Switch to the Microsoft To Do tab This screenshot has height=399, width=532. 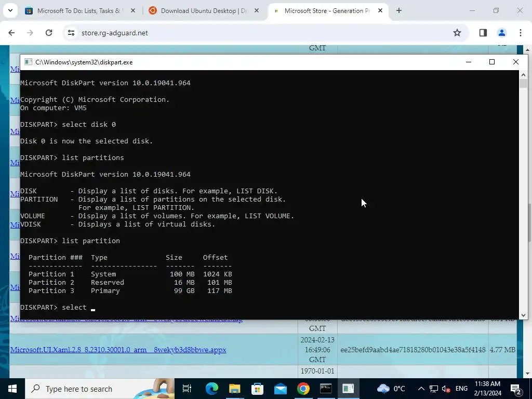pos(81,10)
